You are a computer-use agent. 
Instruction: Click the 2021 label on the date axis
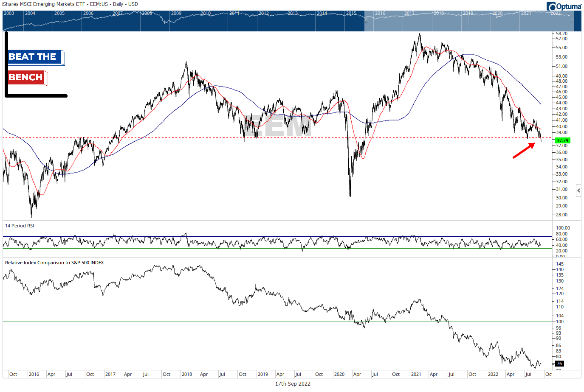click(416, 374)
